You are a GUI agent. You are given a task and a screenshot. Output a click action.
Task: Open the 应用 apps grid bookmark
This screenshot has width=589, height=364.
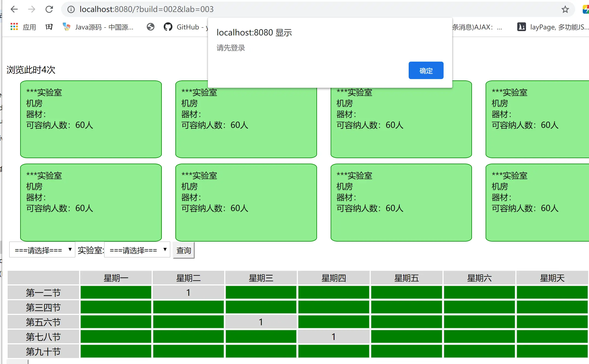click(x=23, y=27)
